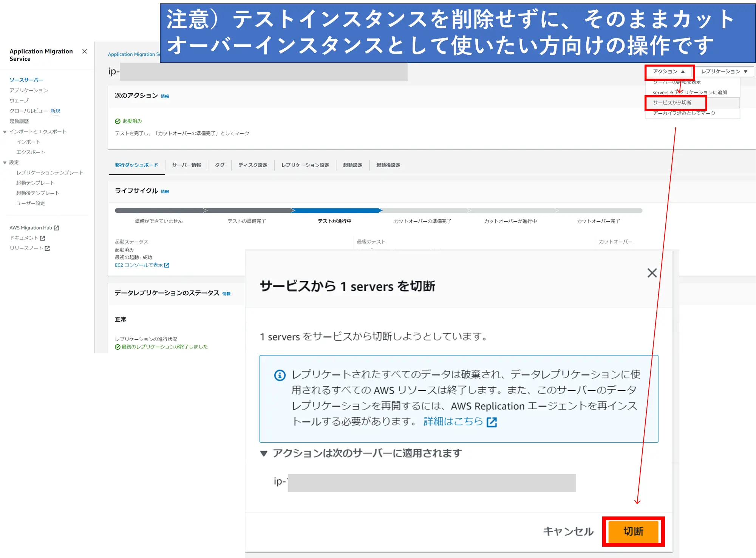Click the テストが進行中 lifecycle progress segment
This screenshot has height=558, width=756.
point(337,211)
